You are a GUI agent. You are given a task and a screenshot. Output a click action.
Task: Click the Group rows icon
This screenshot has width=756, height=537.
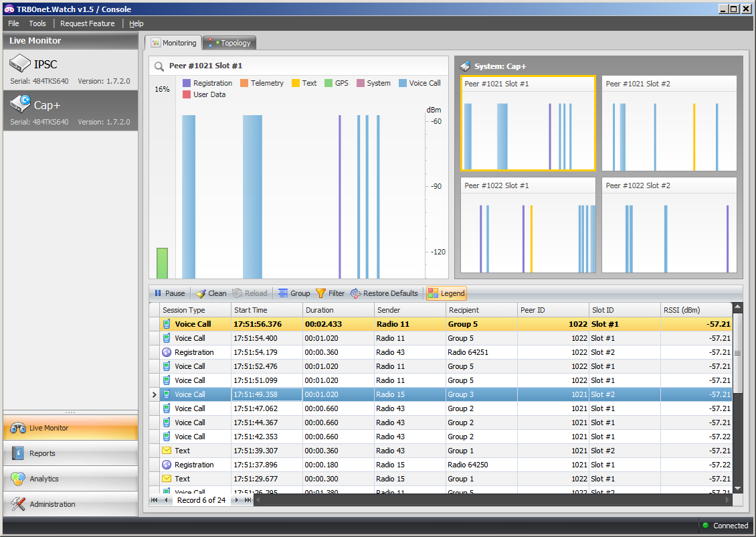(x=283, y=293)
